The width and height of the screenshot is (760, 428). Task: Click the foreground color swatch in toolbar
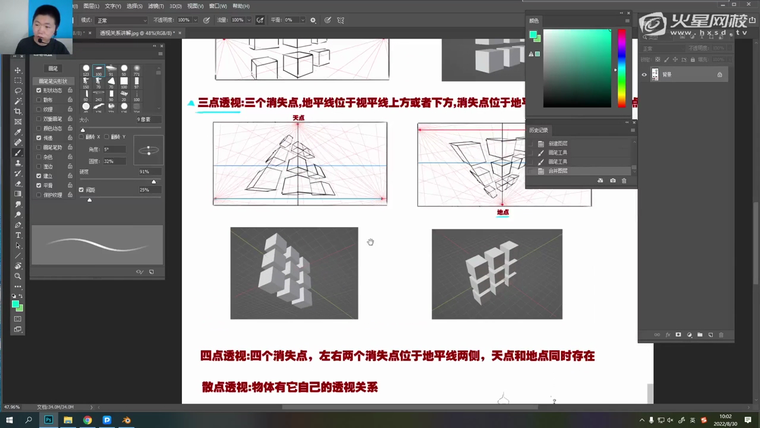(16, 301)
